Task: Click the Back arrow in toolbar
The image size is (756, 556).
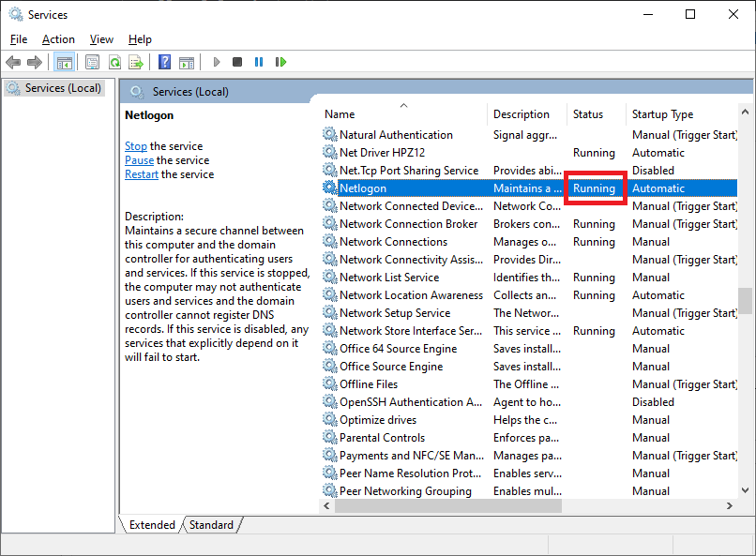Action: (13, 62)
